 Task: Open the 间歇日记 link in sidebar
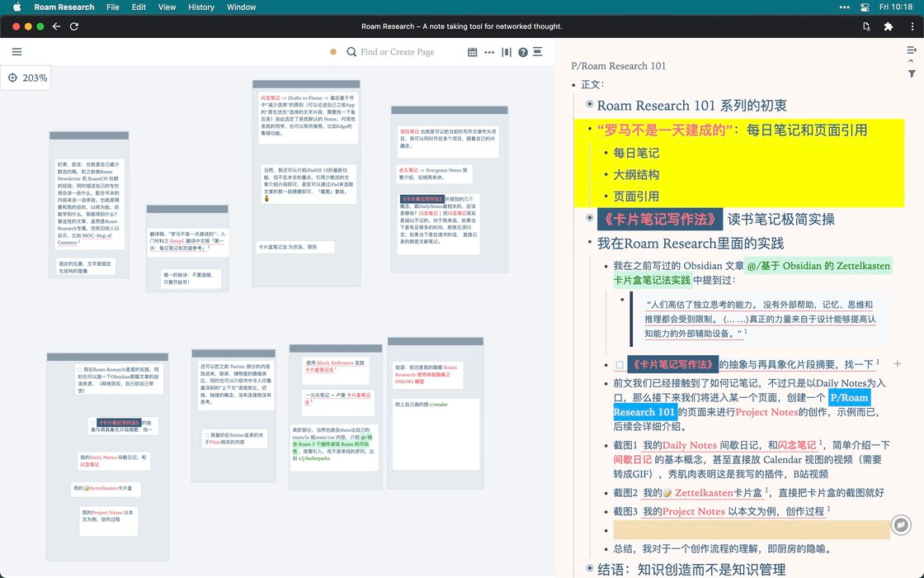[x=632, y=459]
